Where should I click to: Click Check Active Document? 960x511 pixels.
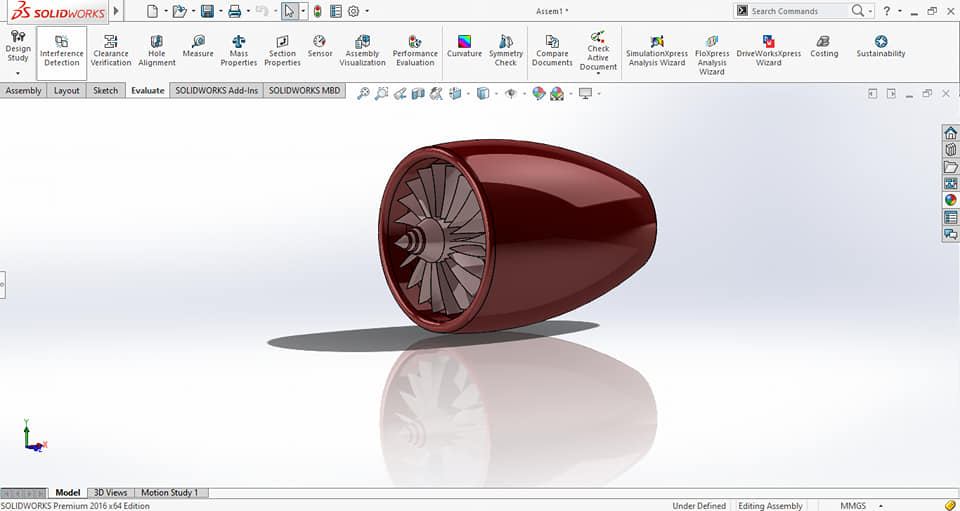598,51
